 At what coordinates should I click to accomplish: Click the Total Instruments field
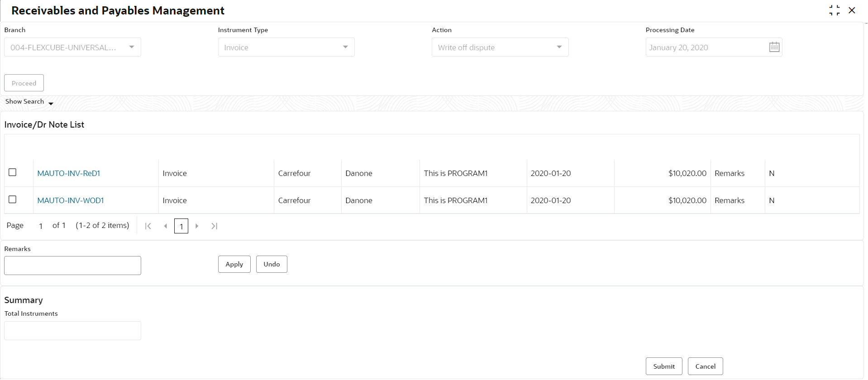[x=72, y=331]
